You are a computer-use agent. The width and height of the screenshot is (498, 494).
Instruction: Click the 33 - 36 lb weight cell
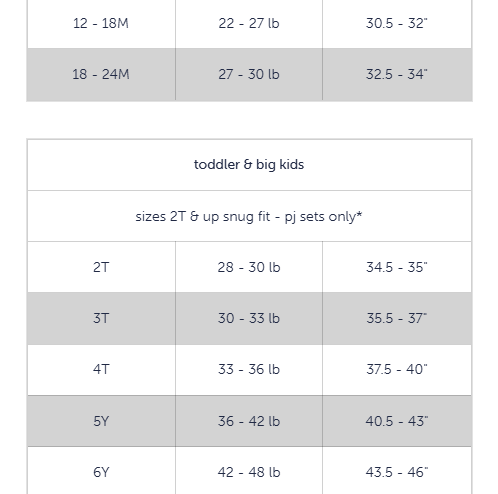[249, 370]
